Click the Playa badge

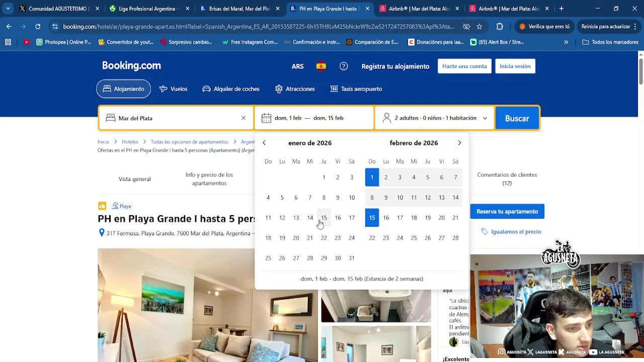point(122,206)
